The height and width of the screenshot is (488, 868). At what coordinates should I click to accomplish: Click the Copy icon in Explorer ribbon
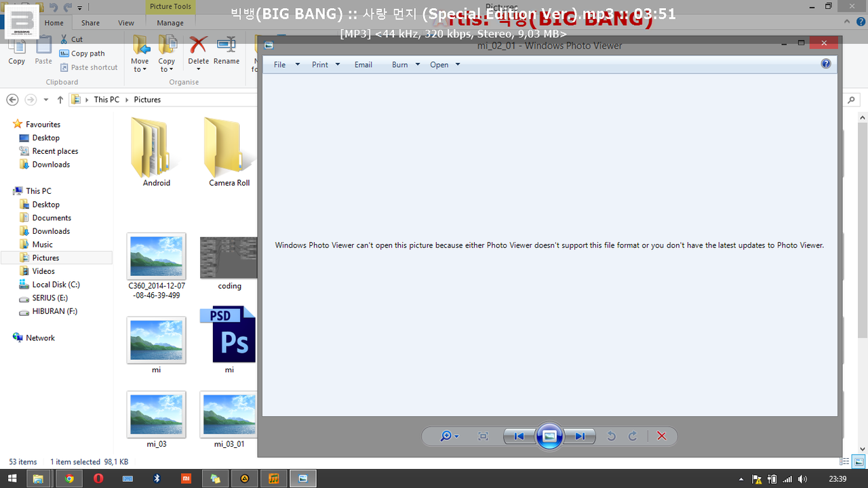(x=17, y=50)
